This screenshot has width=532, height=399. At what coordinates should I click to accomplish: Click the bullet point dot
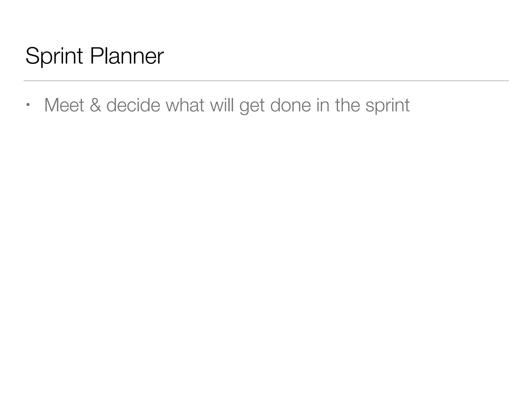pos(28,105)
